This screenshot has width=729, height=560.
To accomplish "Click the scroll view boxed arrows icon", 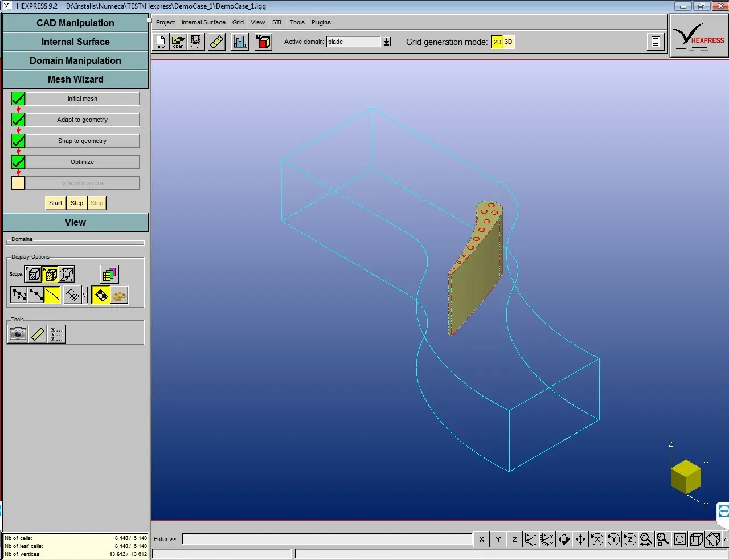I will [x=564, y=539].
